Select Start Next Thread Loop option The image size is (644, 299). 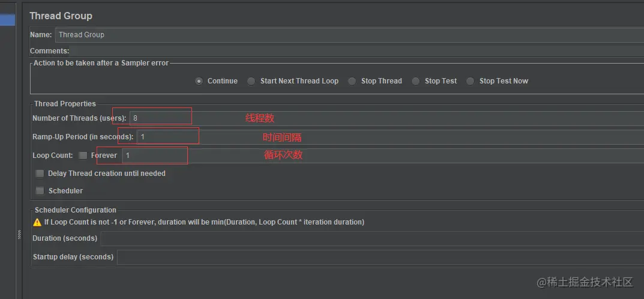251,81
